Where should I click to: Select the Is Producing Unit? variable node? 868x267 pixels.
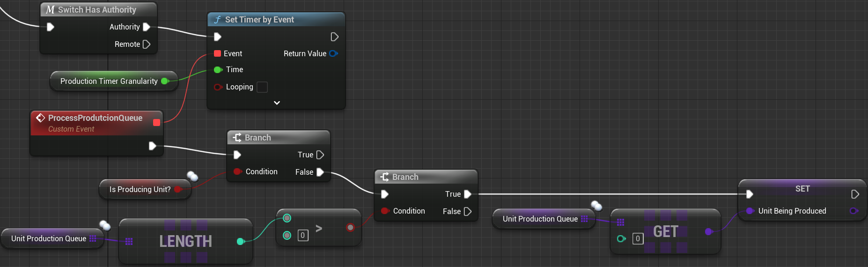coord(140,190)
